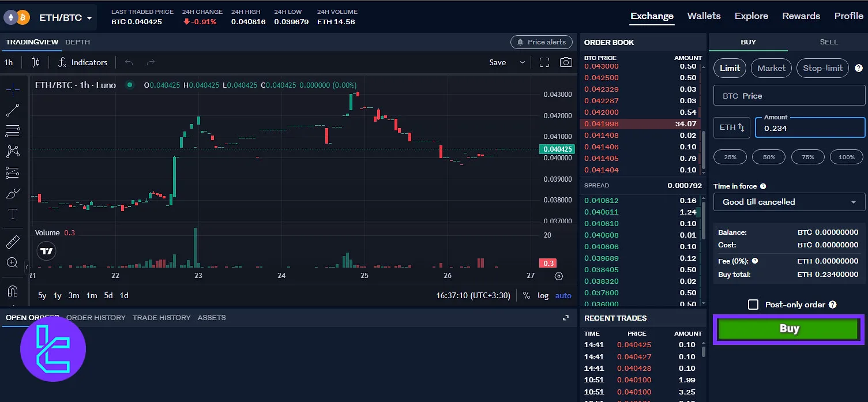Toggle the log scale
Image resolution: width=868 pixels, height=402 pixels.
[x=543, y=295]
